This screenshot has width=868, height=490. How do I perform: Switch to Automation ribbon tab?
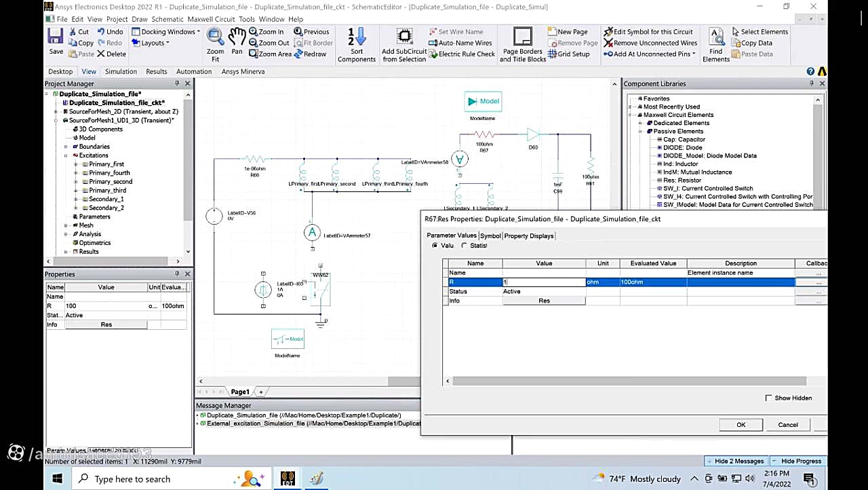tap(194, 71)
